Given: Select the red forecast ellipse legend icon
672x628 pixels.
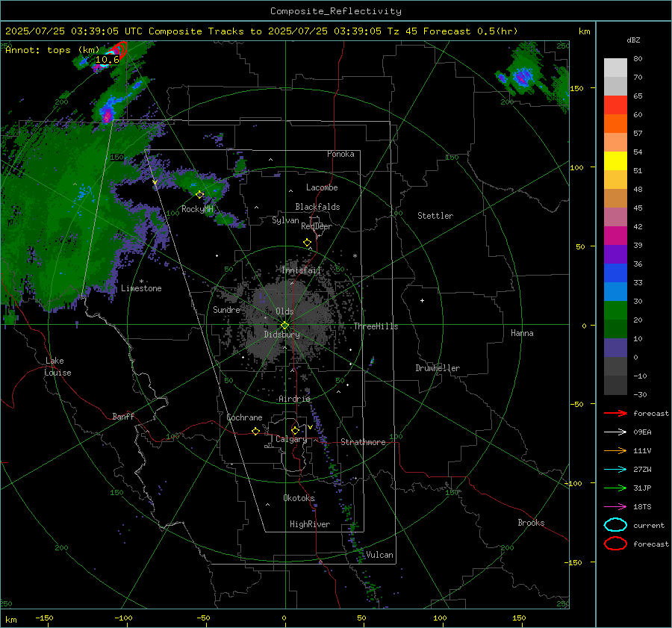Looking at the screenshot, I should [615, 544].
